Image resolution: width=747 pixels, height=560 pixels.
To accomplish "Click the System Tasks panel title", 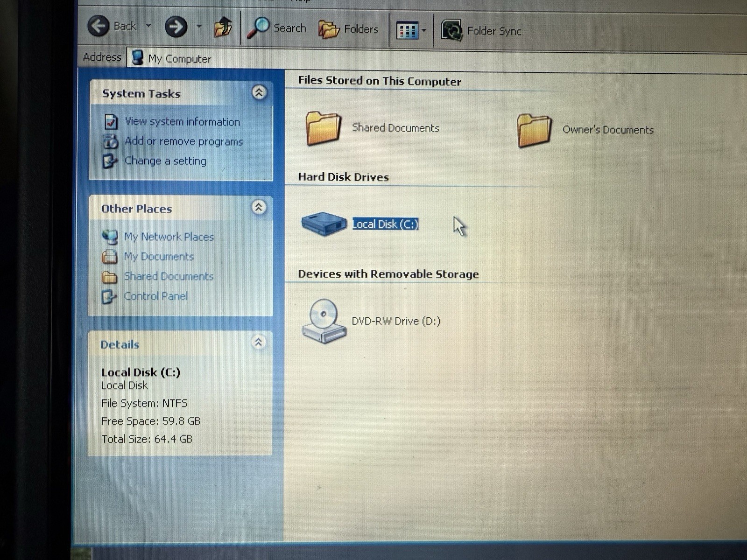I will point(141,93).
